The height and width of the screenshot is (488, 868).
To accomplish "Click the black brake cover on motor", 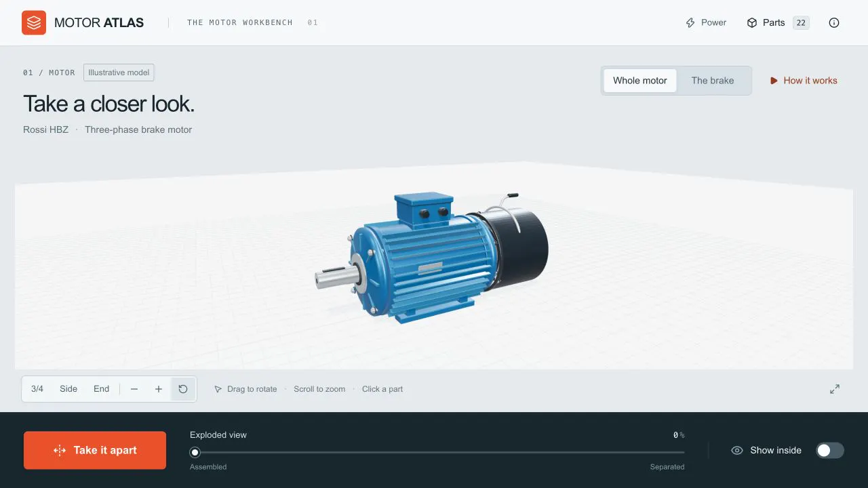I will (x=522, y=247).
